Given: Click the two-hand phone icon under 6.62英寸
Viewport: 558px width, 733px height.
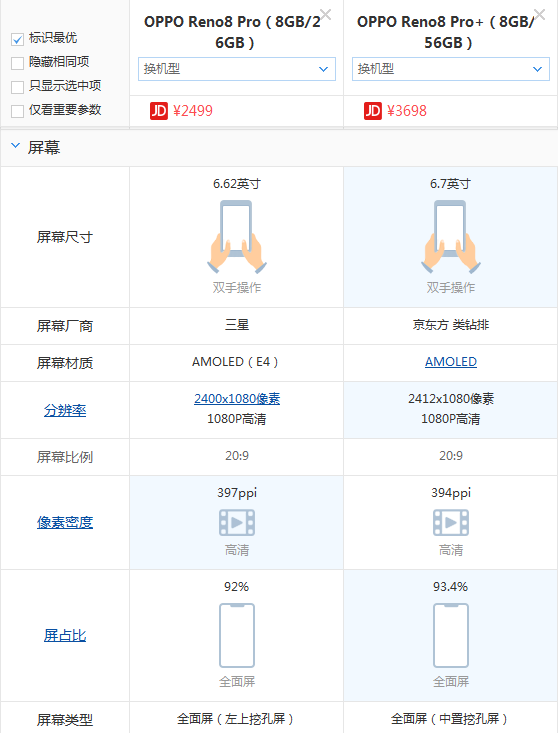Looking at the screenshot, I should pos(237,237).
